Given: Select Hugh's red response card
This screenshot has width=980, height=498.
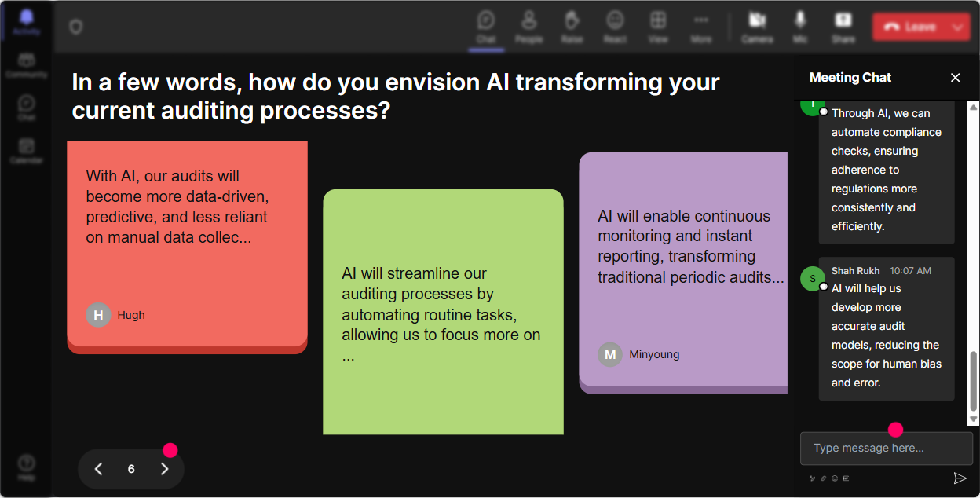Looking at the screenshot, I should [x=187, y=247].
